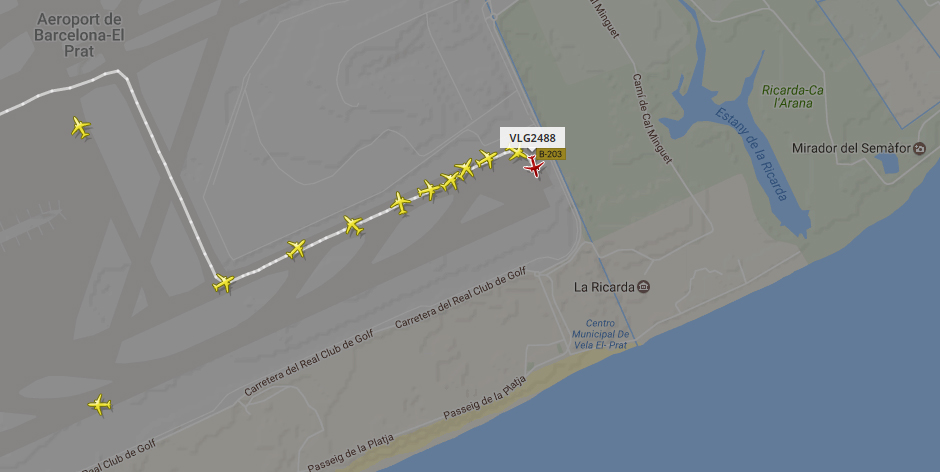Select the red VLG2488 aircraft icon
Screen dimensions: 940x472
pyautogui.click(x=534, y=166)
